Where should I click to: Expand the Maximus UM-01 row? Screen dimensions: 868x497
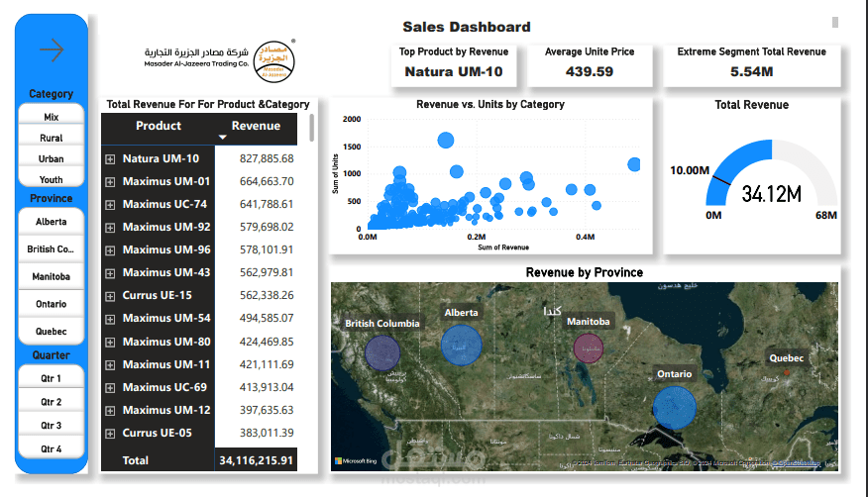coord(110,182)
